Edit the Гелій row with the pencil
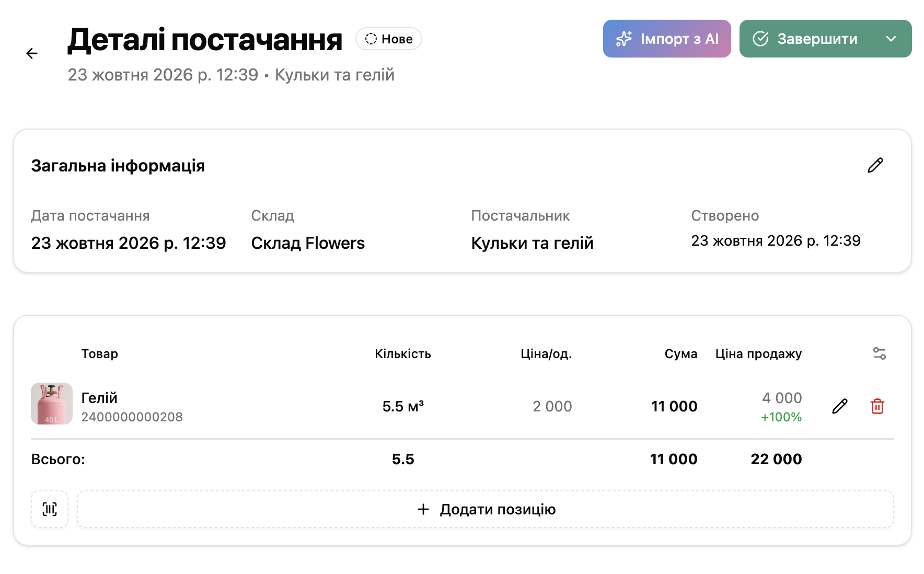Screen dimensions: 924x574 [840, 406]
